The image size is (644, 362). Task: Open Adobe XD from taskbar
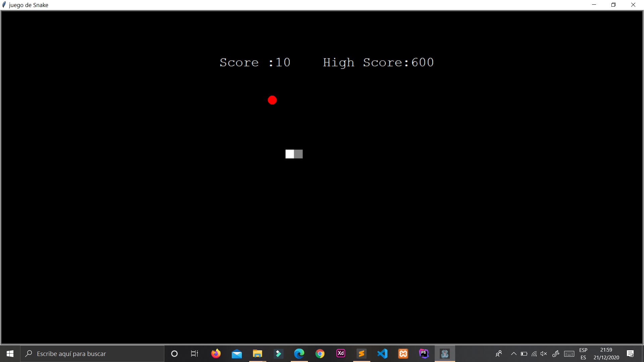[341, 353]
